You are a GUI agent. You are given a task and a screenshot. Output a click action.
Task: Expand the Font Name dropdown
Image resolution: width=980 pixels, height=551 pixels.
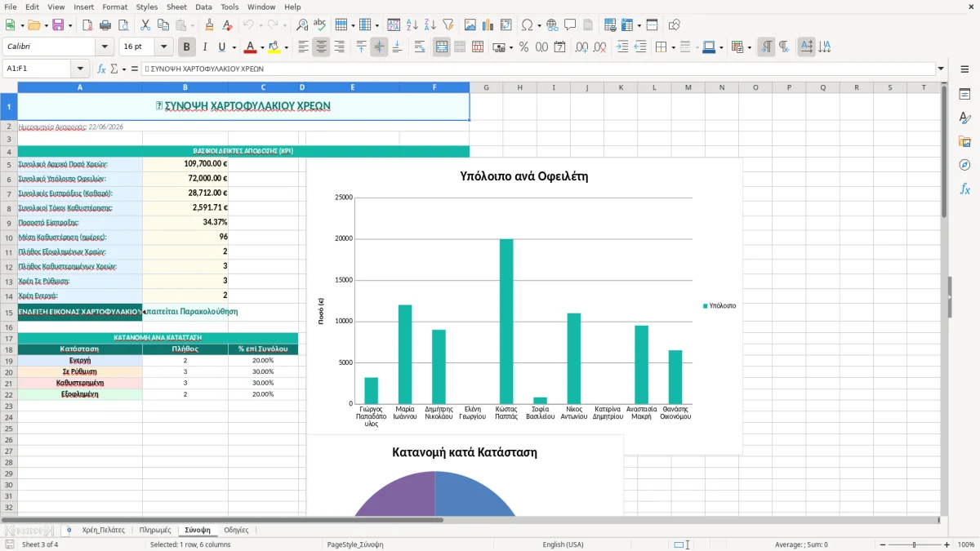pyautogui.click(x=104, y=47)
